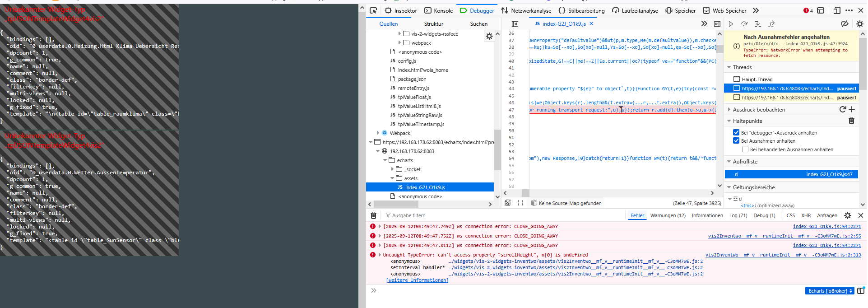Image resolution: width=868 pixels, height=308 pixels.
Task: Toggle the Debug (1) filter
Action: (764, 215)
